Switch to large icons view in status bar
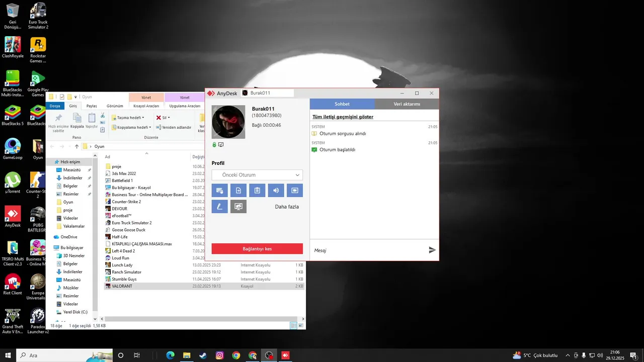Image resolution: width=644 pixels, height=362 pixels. [x=301, y=326]
